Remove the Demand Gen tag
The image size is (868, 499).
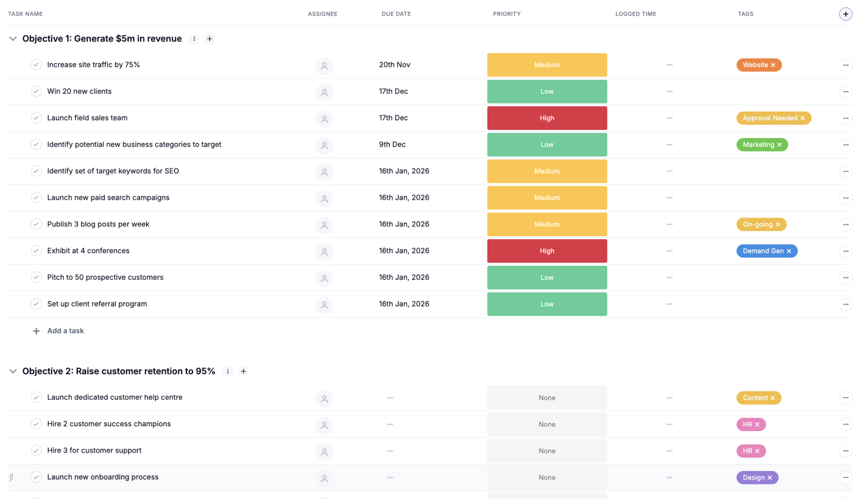[789, 251]
